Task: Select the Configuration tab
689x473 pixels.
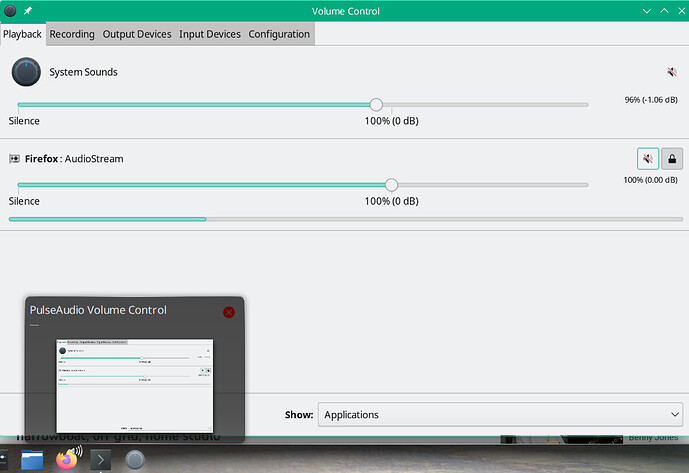Action: pos(279,34)
